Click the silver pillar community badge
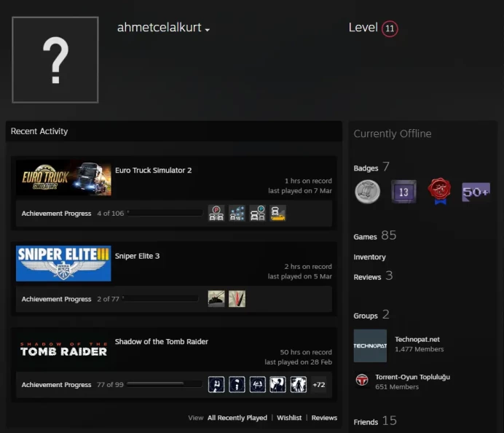The width and height of the screenshot is (504, 433). click(367, 192)
